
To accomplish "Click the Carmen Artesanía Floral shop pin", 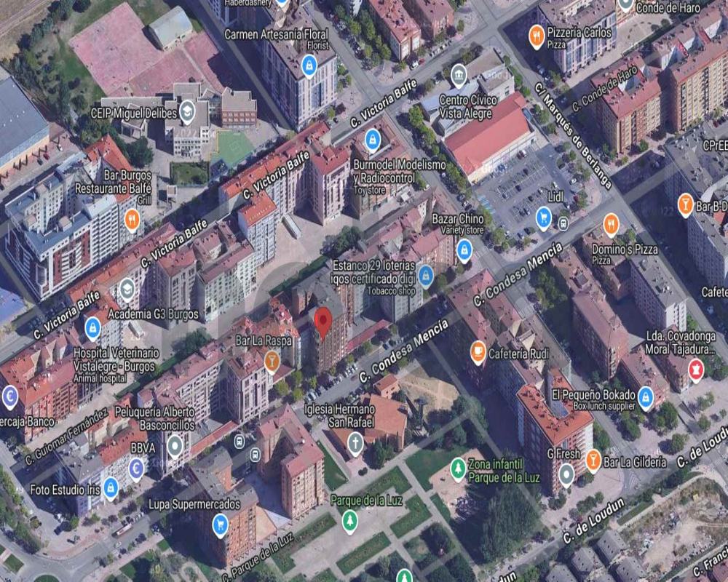I will [x=309, y=65].
